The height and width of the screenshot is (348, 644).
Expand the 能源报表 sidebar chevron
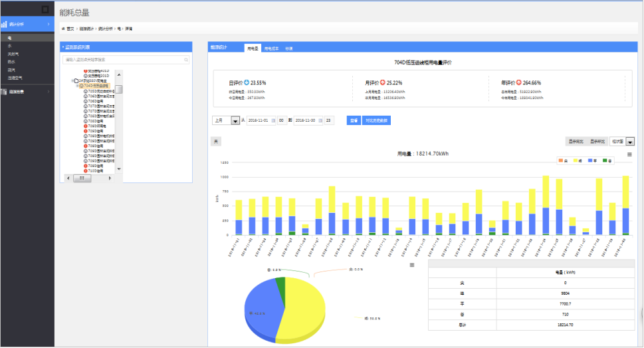[49, 92]
